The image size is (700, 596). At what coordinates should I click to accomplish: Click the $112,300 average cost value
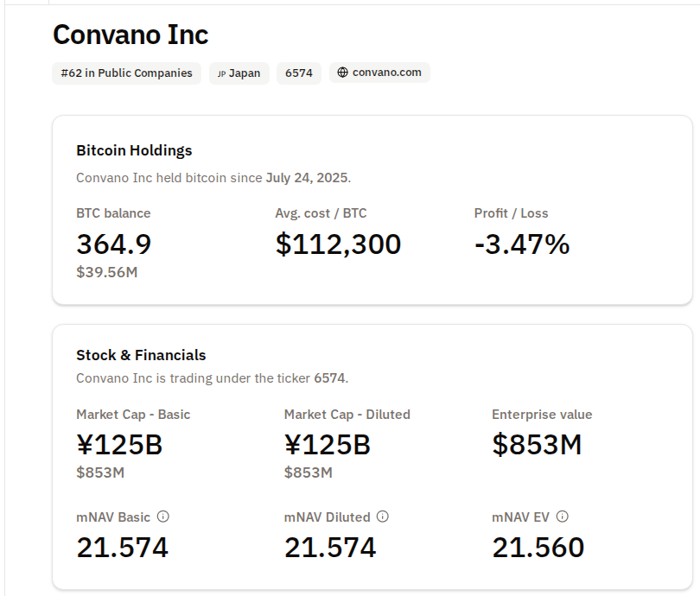tap(338, 244)
